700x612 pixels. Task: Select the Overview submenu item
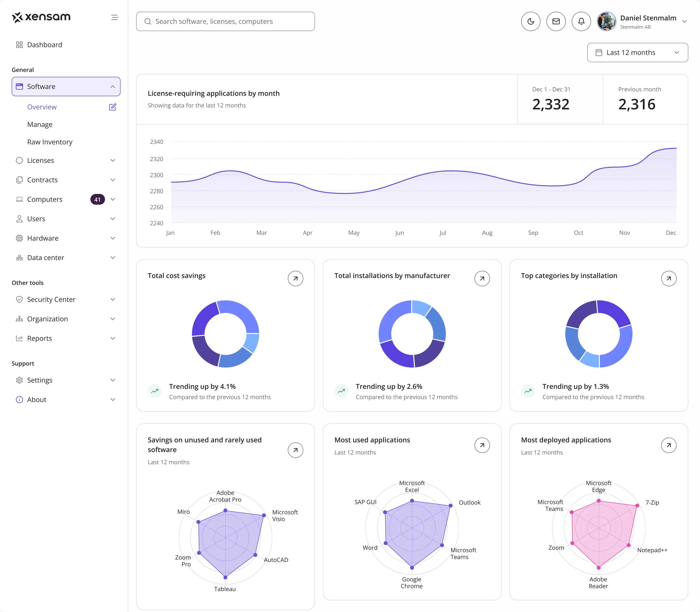(x=42, y=107)
